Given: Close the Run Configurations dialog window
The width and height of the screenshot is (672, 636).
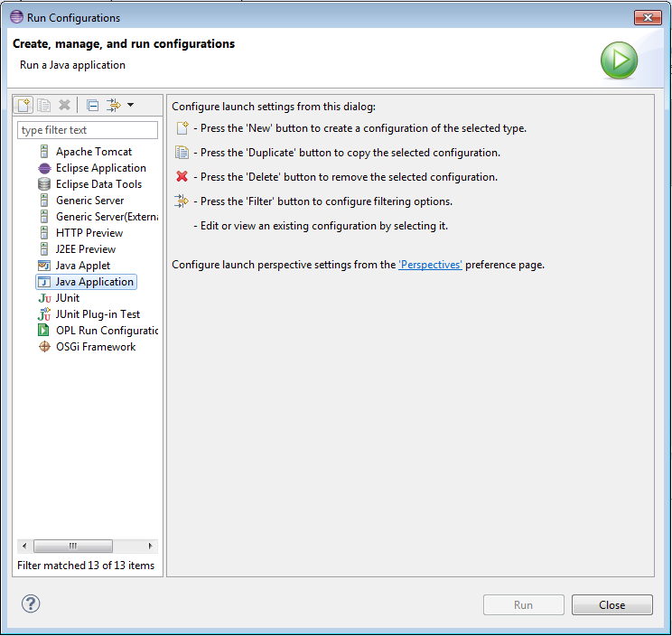Looking at the screenshot, I should [648, 17].
